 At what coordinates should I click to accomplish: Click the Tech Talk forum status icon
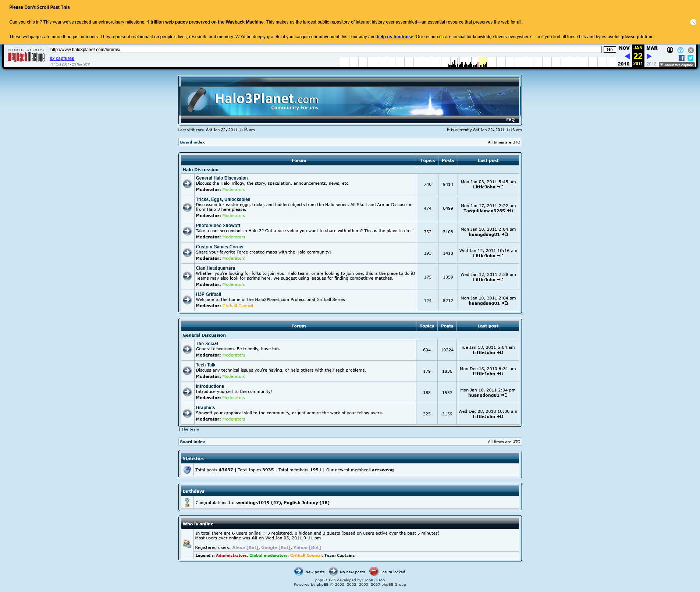pyautogui.click(x=187, y=371)
